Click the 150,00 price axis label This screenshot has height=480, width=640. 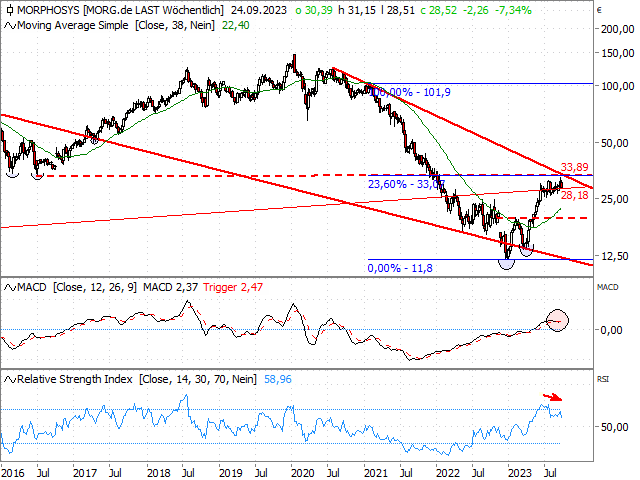coord(618,53)
